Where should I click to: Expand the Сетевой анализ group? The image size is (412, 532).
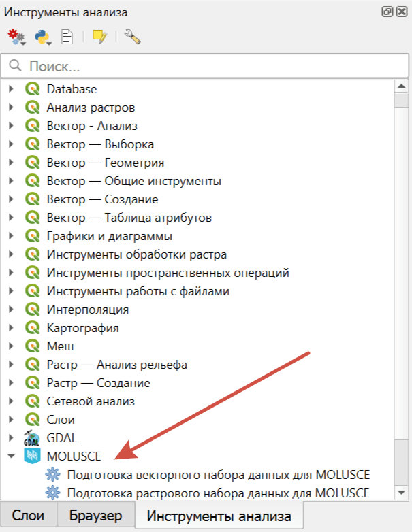coord(11,401)
